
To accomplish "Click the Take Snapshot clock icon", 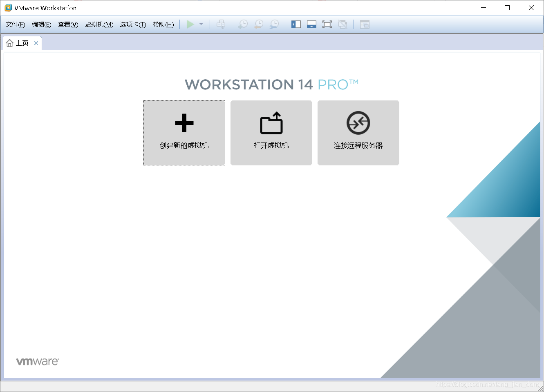I will click(x=243, y=24).
